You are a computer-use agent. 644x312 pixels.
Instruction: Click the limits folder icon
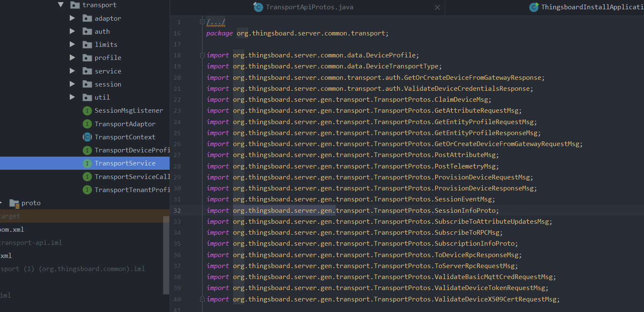87,44
